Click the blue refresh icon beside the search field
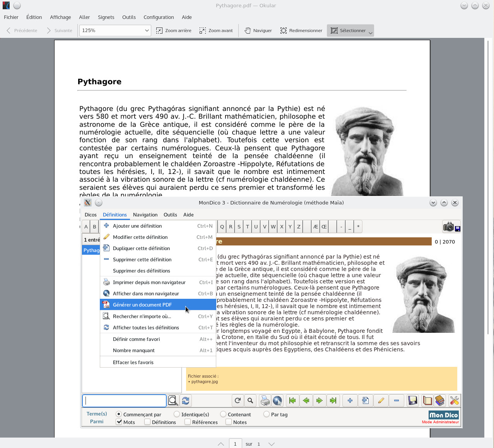 (186, 400)
